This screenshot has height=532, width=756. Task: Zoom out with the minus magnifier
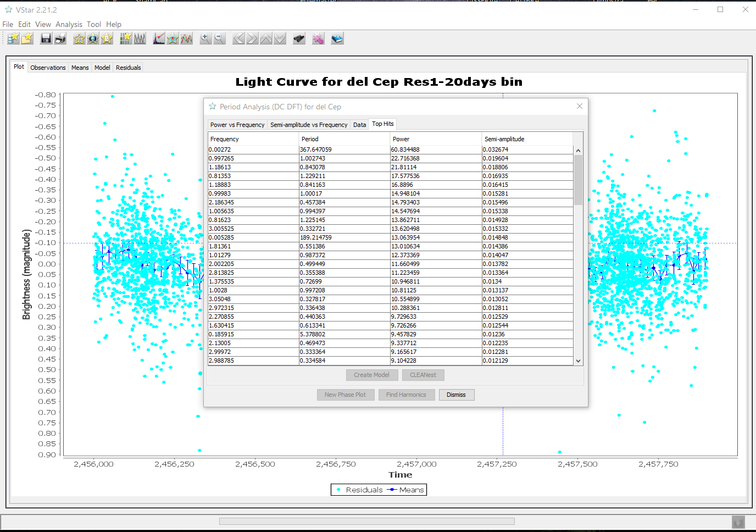(x=219, y=38)
